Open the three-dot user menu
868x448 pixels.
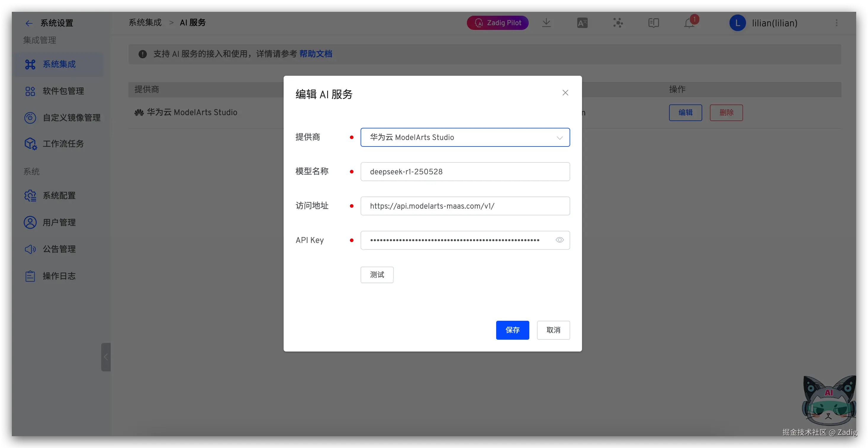(836, 23)
